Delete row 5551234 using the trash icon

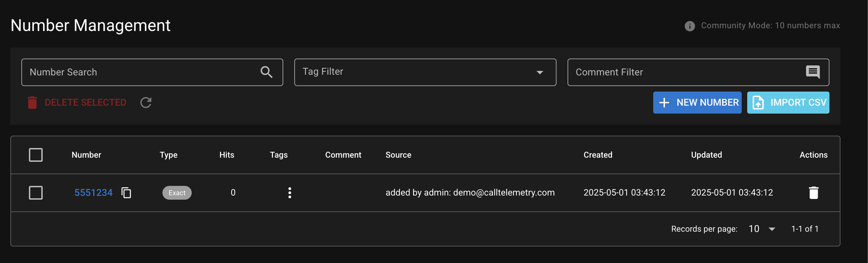point(814,193)
